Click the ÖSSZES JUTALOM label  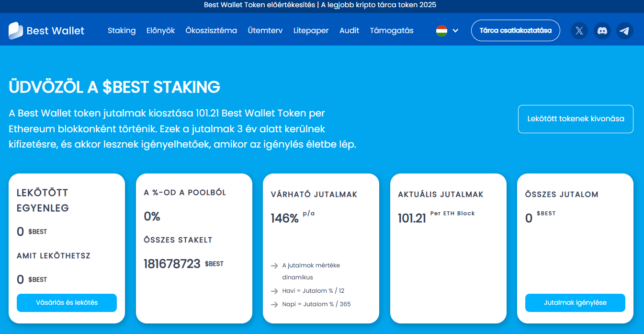(562, 195)
